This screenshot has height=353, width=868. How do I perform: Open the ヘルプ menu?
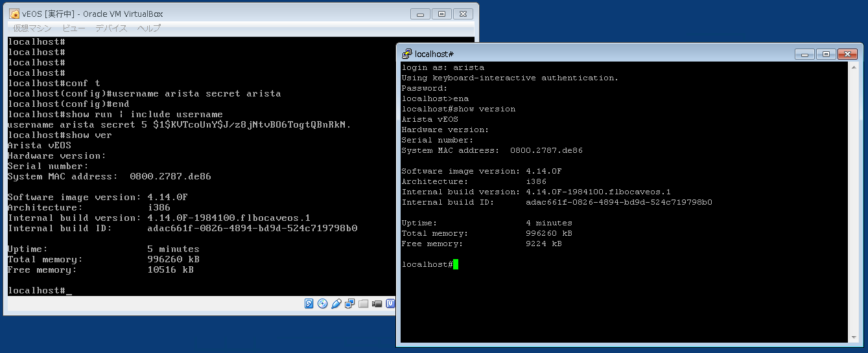tap(148, 28)
